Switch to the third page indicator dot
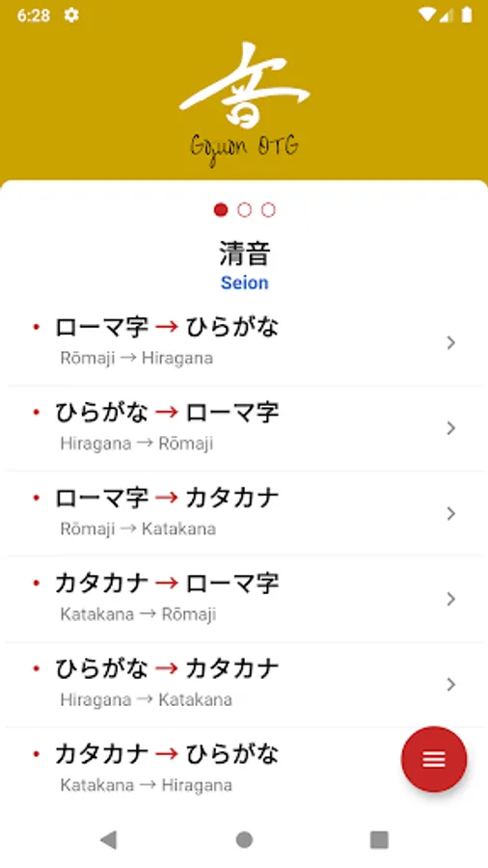Screen dimensions: 488x868 pyautogui.click(x=268, y=210)
